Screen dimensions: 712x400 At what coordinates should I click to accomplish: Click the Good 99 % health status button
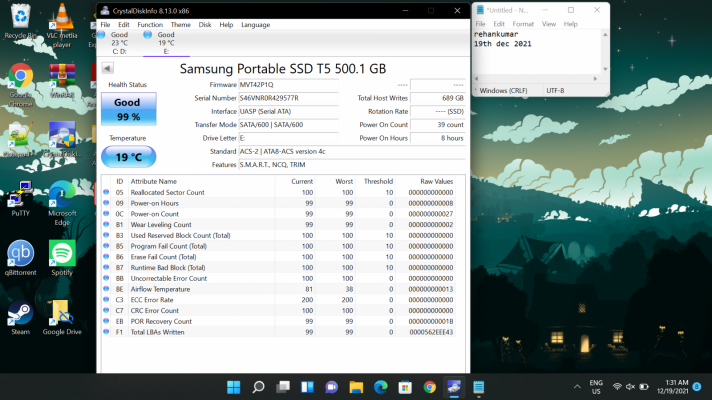(x=129, y=109)
